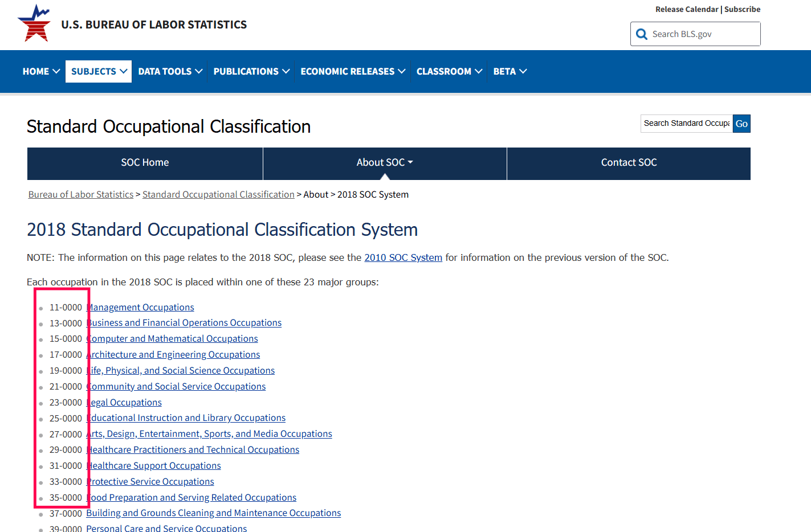811x532 pixels.
Task: Click the 37-0000 code text
Action: tap(66, 513)
